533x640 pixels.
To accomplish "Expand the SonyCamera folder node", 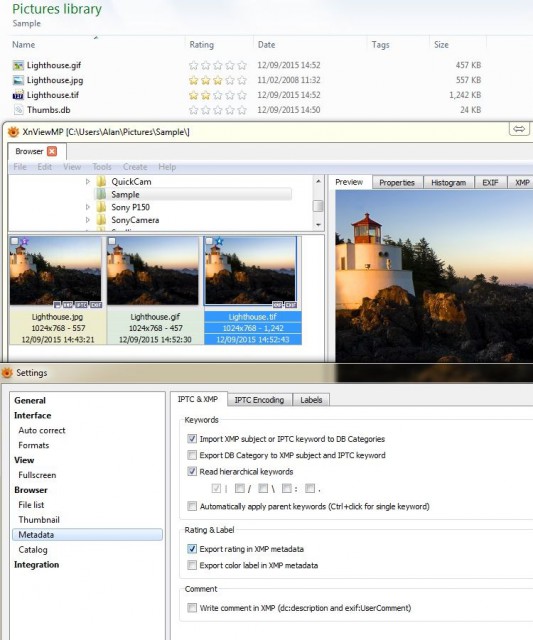I will [x=88, y=220].
